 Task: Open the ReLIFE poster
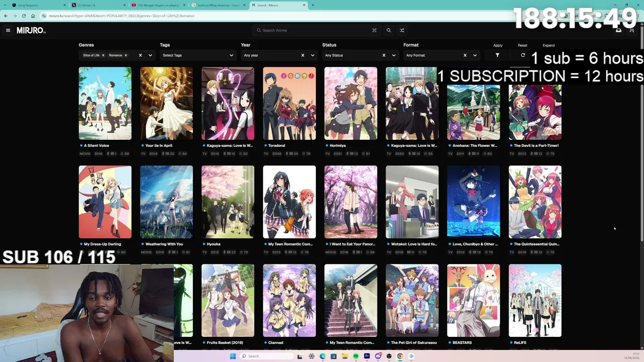click(535, 301)
